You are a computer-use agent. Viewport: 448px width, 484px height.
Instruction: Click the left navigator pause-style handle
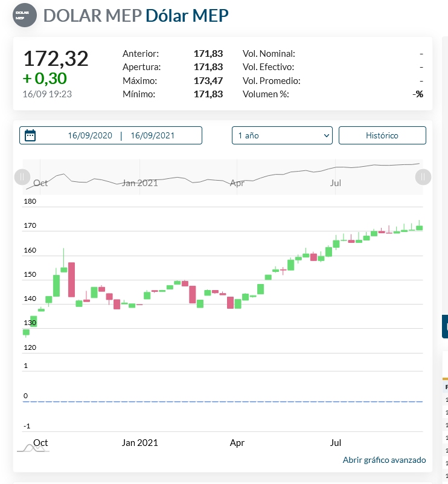[22, 177]
